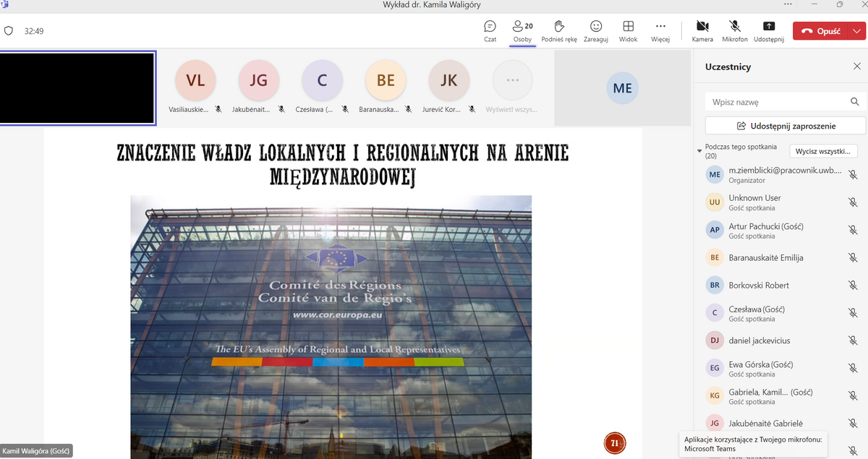Click the mic icon for Jakubėnaitė Gabrielė
868x459 pixels.
(x=853, y=423)
